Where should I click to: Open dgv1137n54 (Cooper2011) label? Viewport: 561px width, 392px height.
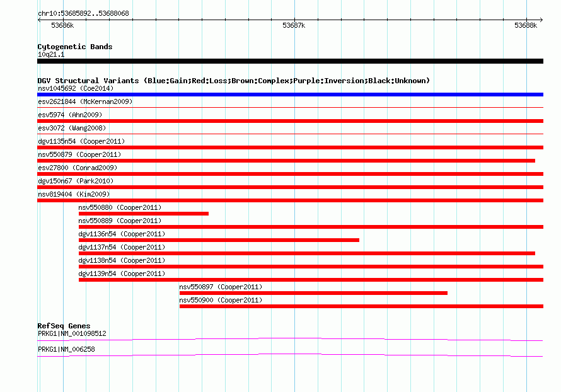[122, 247]
